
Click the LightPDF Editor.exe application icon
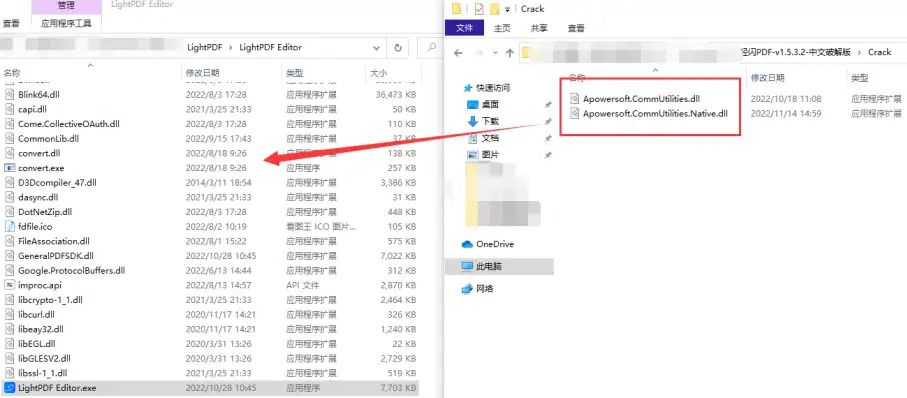point(9,388)
